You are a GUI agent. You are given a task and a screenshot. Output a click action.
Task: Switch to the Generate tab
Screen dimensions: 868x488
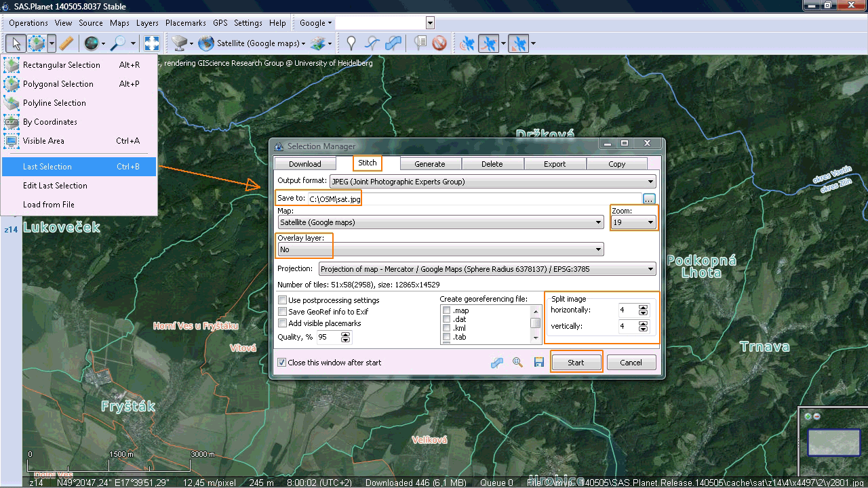(x=430, y=164)
